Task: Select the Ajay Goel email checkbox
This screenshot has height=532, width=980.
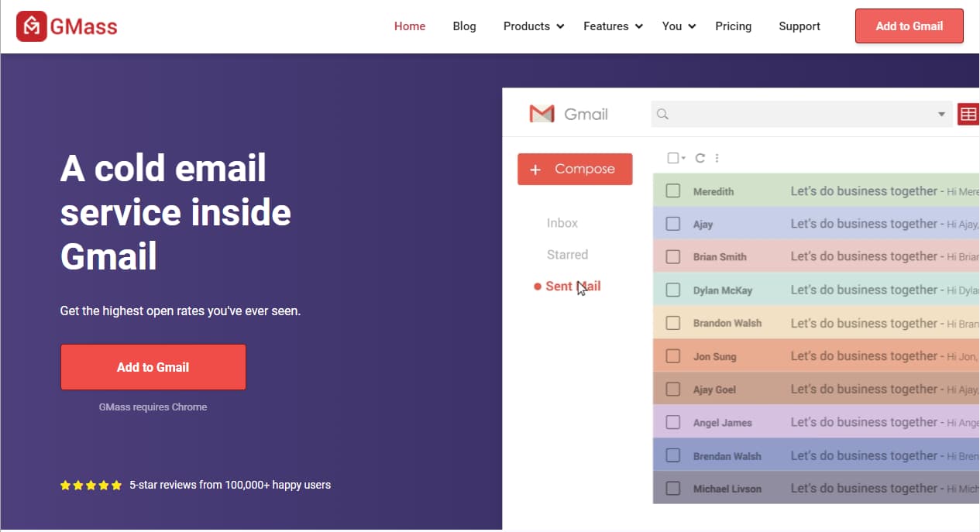Action: 673,389
